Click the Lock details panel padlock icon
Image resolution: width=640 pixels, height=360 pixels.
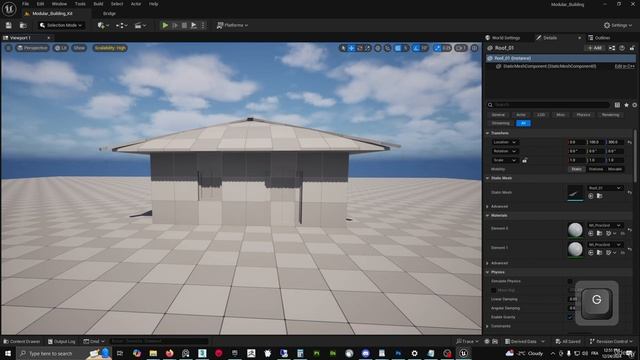[632, 48]
